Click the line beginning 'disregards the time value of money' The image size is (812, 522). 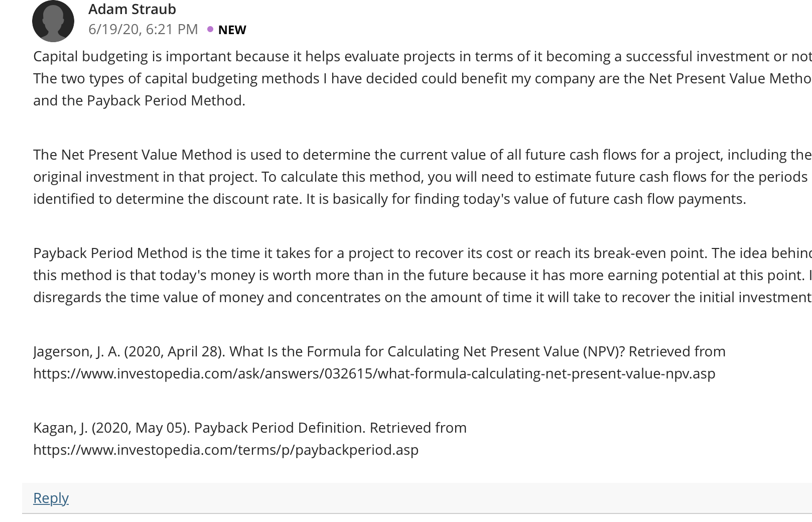pyautogui.click(x=423, y=297)
